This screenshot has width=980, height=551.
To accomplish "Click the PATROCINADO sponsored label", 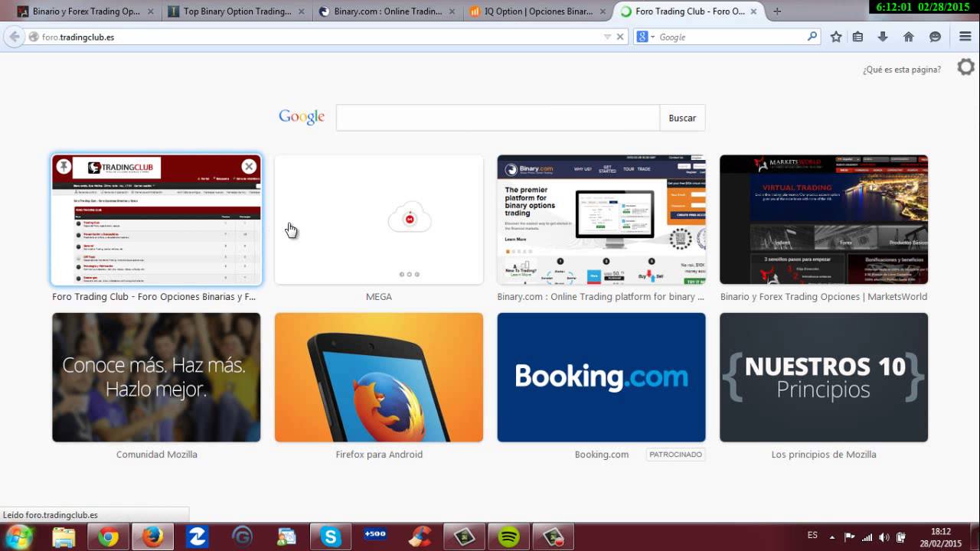I will [675, 455].
